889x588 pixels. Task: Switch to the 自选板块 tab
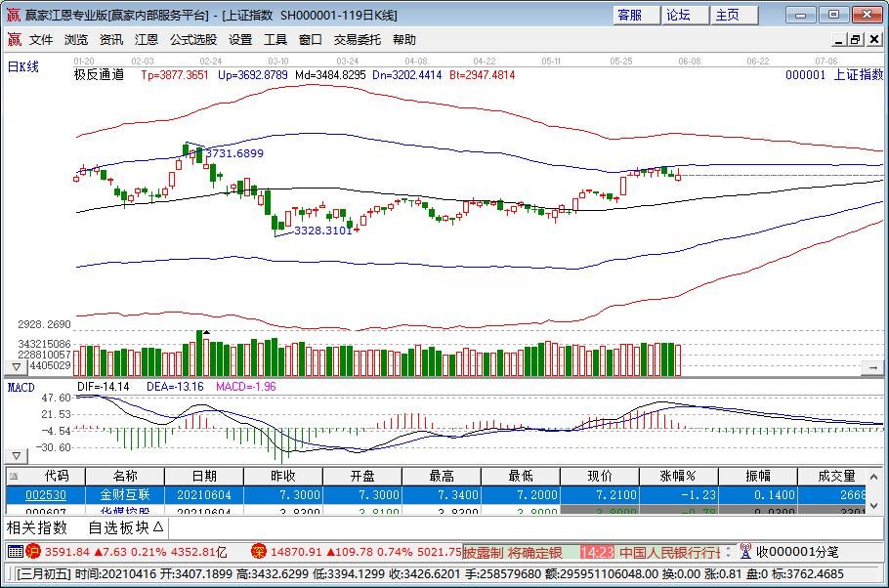pos(119,527)
